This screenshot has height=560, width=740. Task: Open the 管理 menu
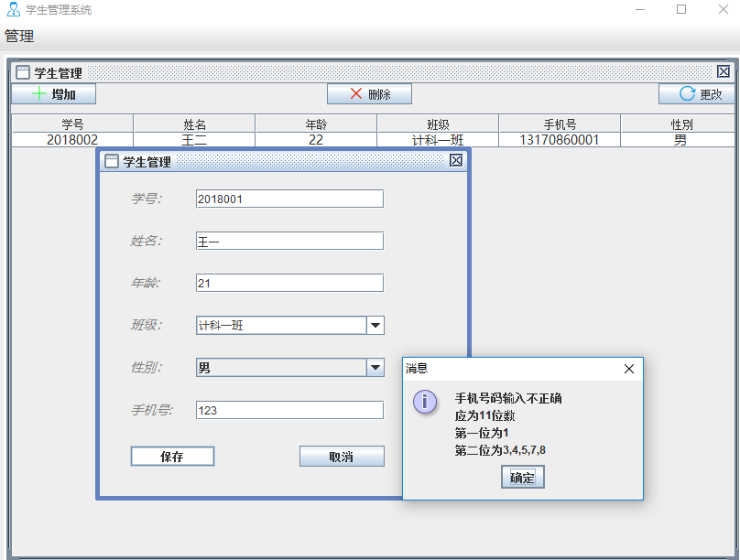pyautogui.click(x=19, y=37)
